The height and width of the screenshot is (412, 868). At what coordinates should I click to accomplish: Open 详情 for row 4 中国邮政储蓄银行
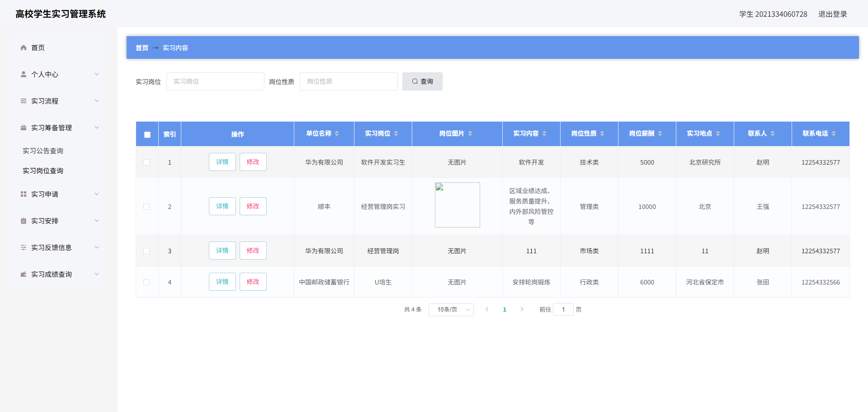222,282
